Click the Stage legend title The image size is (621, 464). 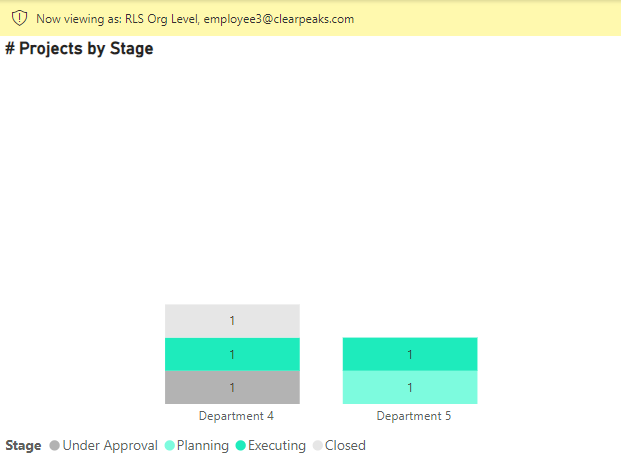[x=23, y=446]
